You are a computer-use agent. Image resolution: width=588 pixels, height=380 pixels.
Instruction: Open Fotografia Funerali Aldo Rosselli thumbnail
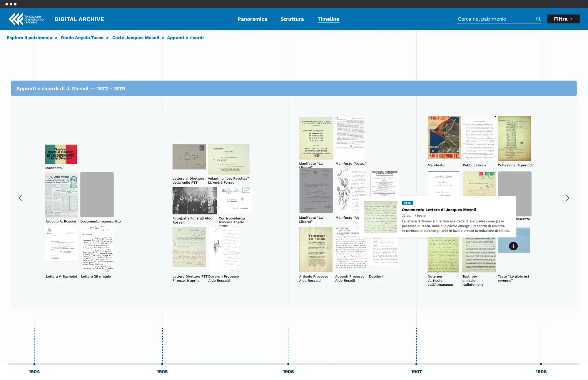[194, 201]
